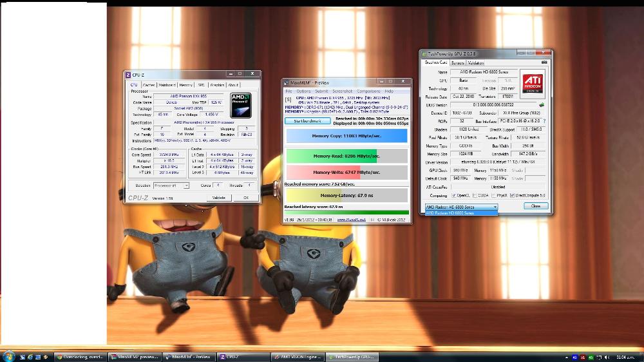Click the Start benchmark button
This screenshot has height=362, width=644.
click(308, 121)
